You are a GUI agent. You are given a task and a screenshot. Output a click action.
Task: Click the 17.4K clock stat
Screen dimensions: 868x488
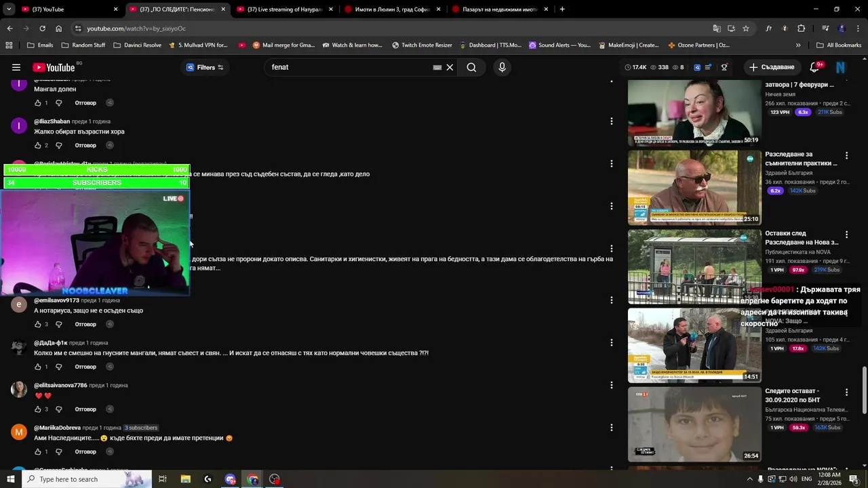[635, 67]
